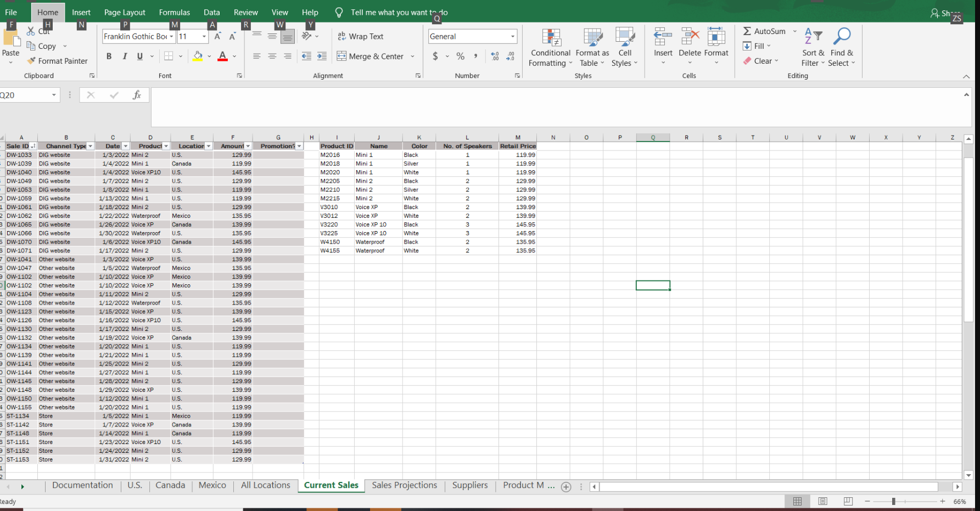Toggle Italic formatting

coord(125,56)
